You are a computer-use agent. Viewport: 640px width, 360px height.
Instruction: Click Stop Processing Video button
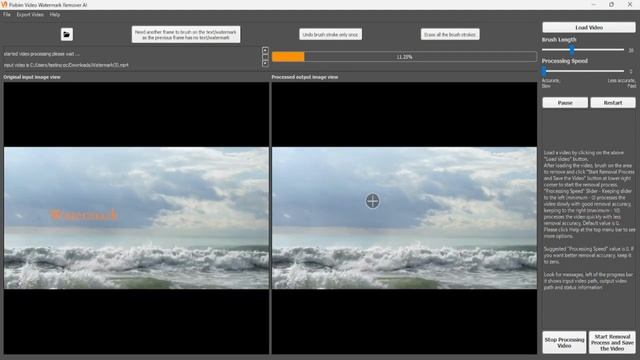564,342
